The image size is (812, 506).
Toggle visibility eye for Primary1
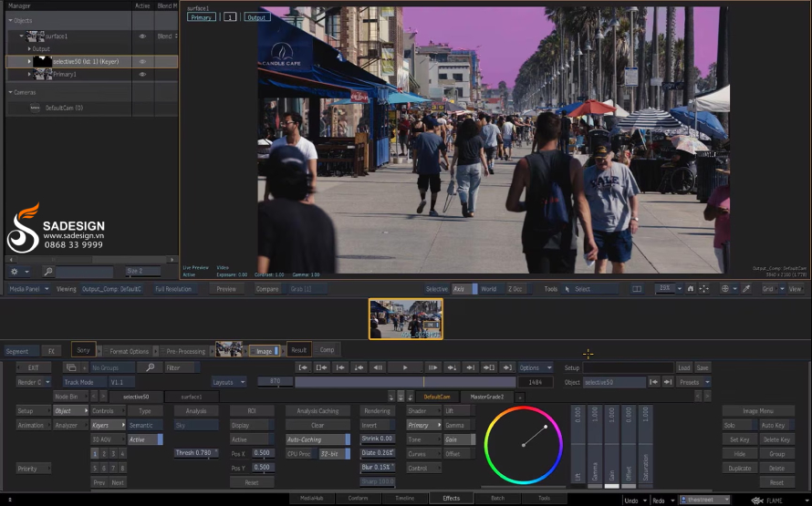coord(142,75)
